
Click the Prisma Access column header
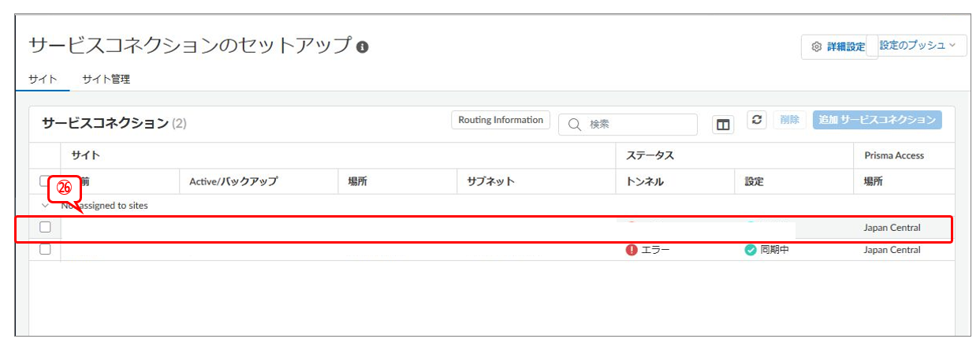coord(894,155)
